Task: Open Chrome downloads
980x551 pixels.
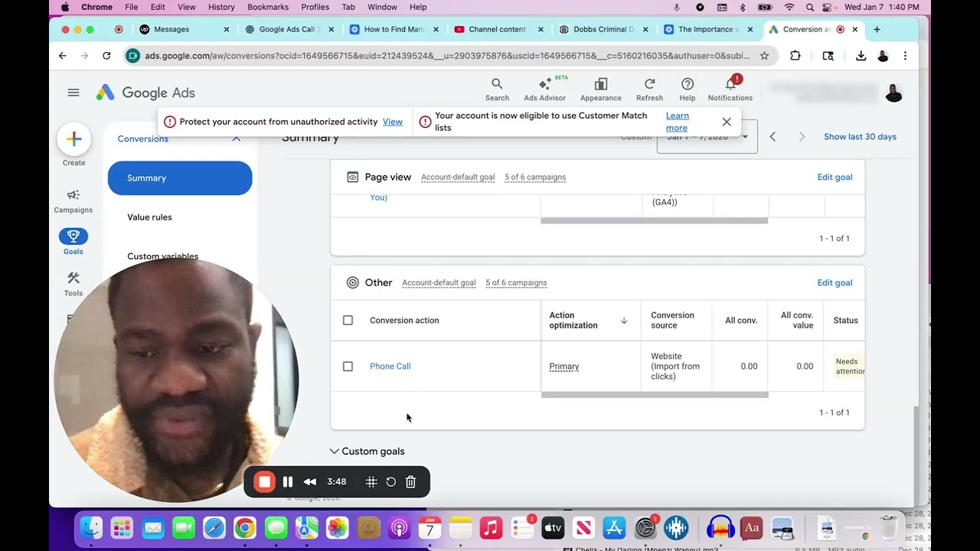Action: click(861, 56)
